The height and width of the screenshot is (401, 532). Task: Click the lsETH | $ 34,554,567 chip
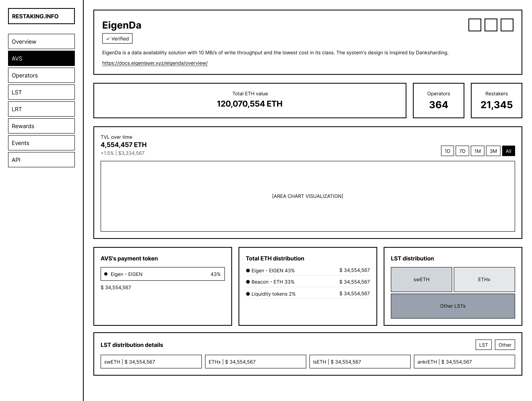pos(360,362)
